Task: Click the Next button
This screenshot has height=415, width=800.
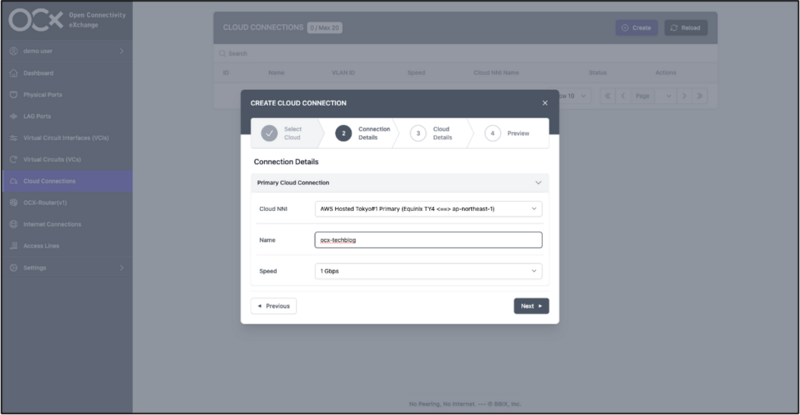Action: click(x=531, y=306)
